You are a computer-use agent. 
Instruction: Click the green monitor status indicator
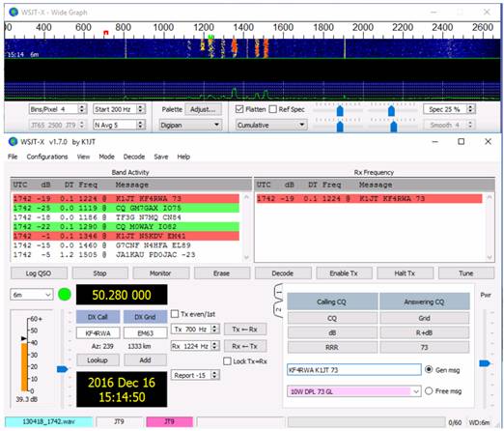(x=65, y=295)
